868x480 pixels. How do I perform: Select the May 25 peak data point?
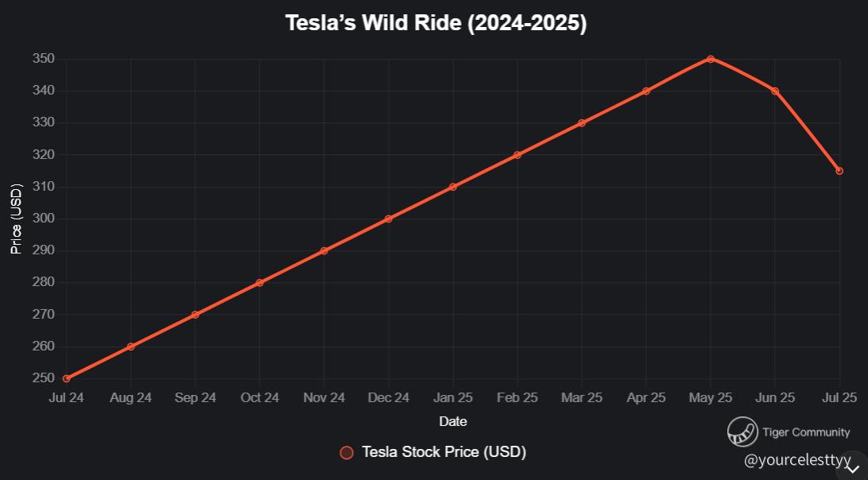[x=711, y=59]
